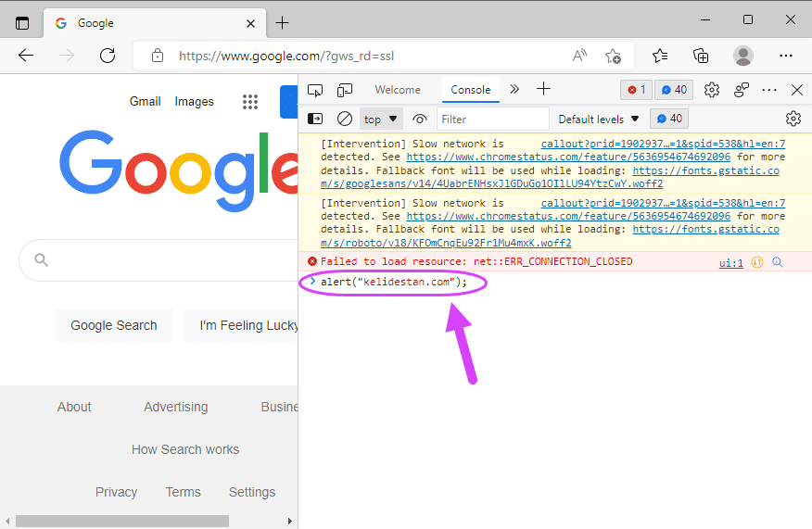Open the second chromestatus.com feature link
This screenshot has height=529, width=812.
coord(568,217)
